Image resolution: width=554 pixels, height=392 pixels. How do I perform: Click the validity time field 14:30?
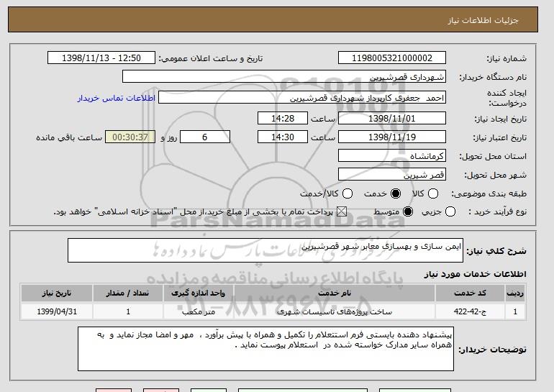point(283,137)
